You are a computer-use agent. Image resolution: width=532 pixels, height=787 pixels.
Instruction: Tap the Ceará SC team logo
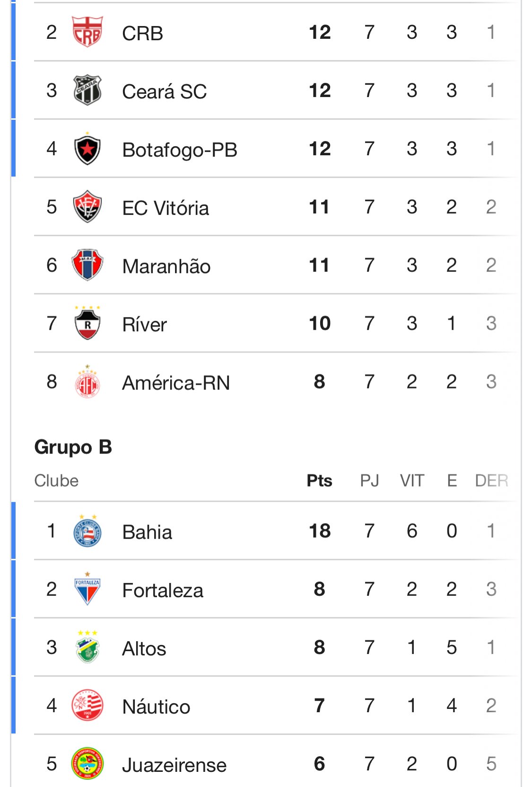pyautogui.click(x=87, y=90)
